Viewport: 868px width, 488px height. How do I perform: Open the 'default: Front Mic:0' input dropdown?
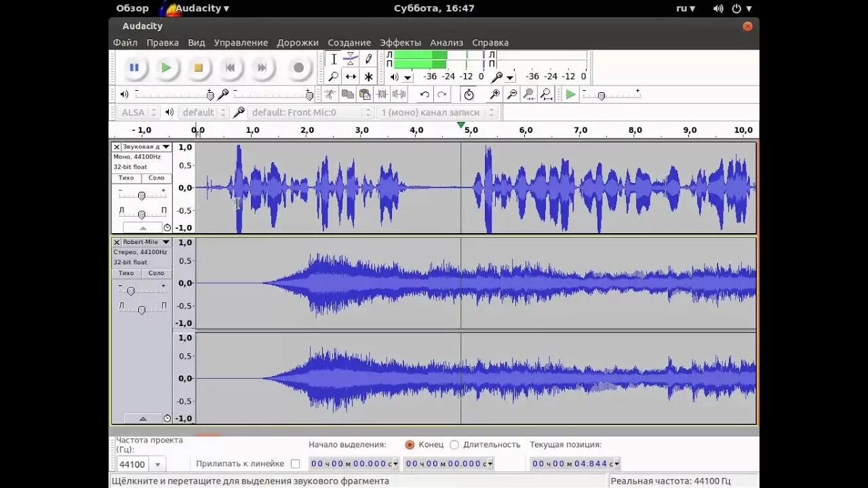pyautogui.click(x=311, y=113)
